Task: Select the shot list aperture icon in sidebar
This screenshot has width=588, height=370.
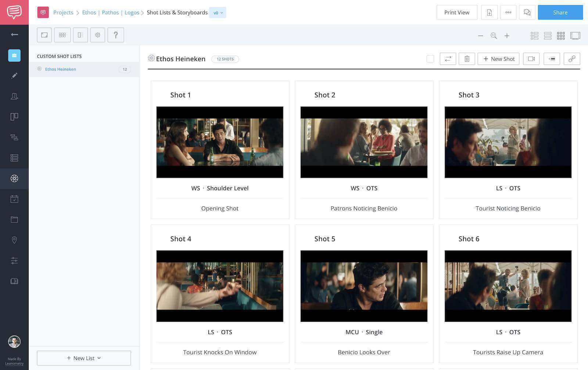Action: (x=14, y=178)
